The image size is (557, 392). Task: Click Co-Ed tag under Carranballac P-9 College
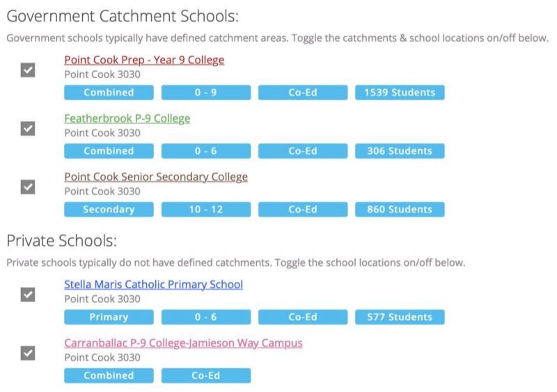point(205,375)
